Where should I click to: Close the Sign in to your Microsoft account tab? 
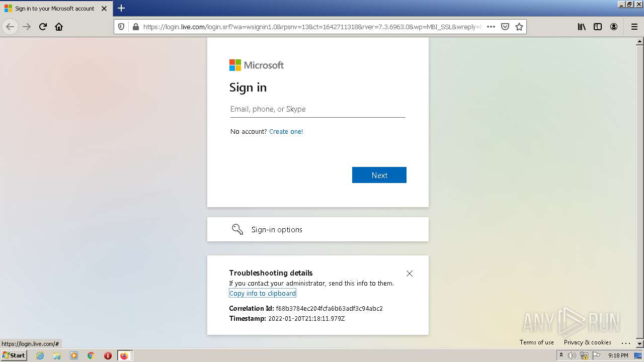104,9
